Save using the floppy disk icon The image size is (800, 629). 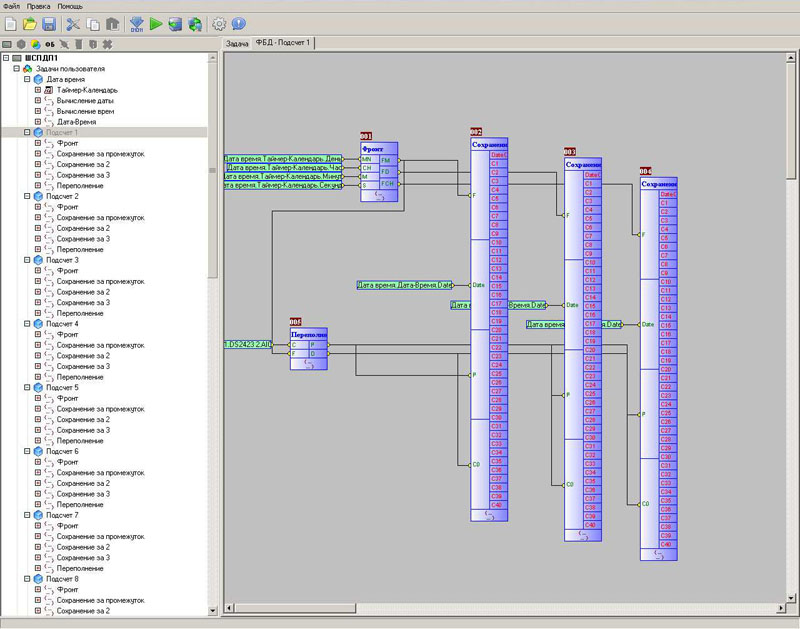48,23
